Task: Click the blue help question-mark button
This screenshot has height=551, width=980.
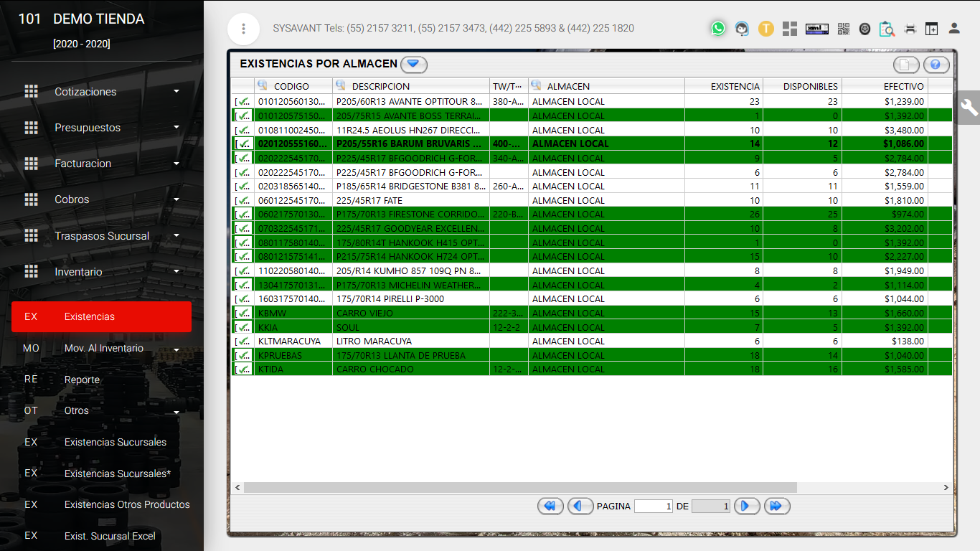Action: tap(936, 65)
